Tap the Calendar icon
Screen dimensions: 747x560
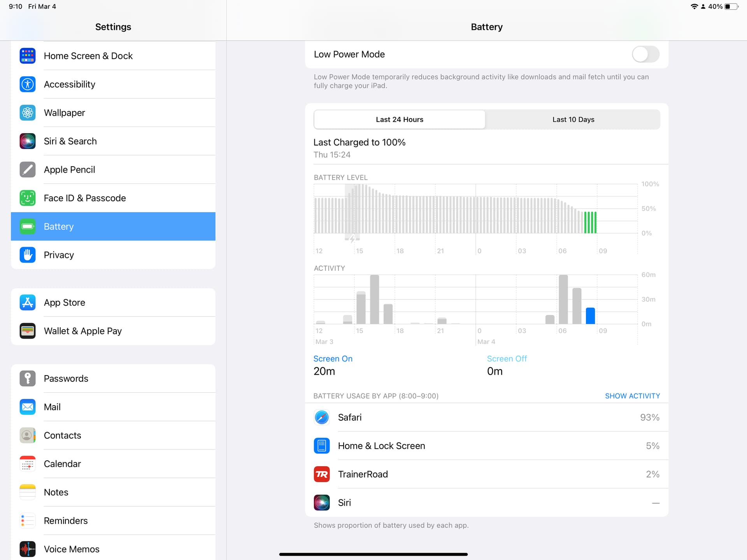pos(28,463)
